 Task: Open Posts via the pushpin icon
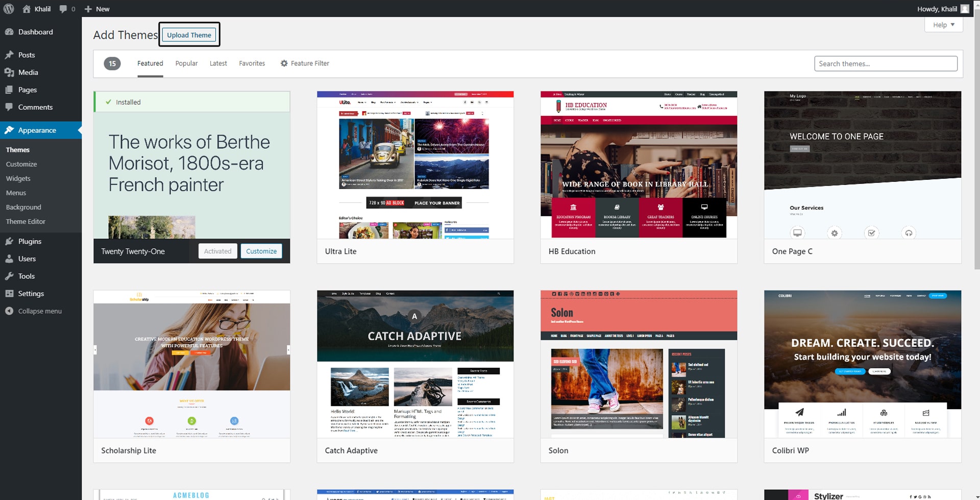pyautogui.click(x=9, y=55)
